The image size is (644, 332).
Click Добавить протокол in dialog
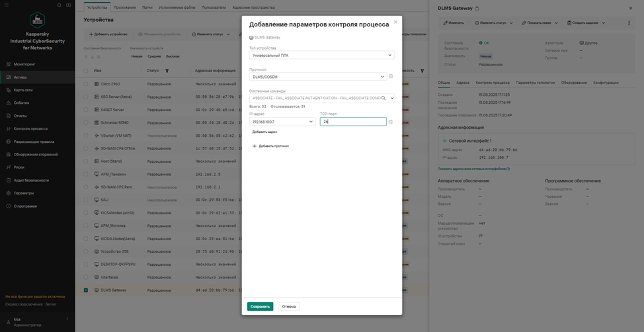[270, 146]
